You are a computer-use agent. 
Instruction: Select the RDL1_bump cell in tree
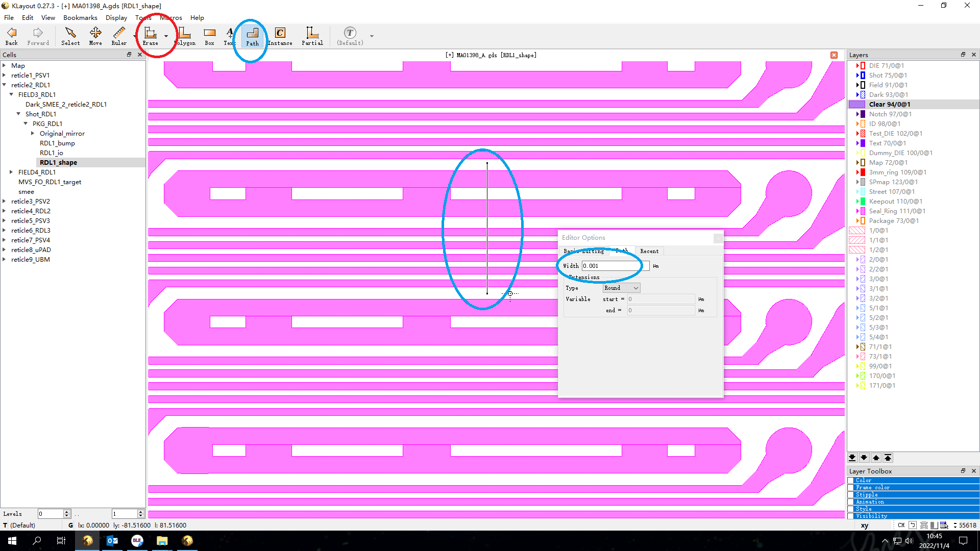(x=57, y=143)
